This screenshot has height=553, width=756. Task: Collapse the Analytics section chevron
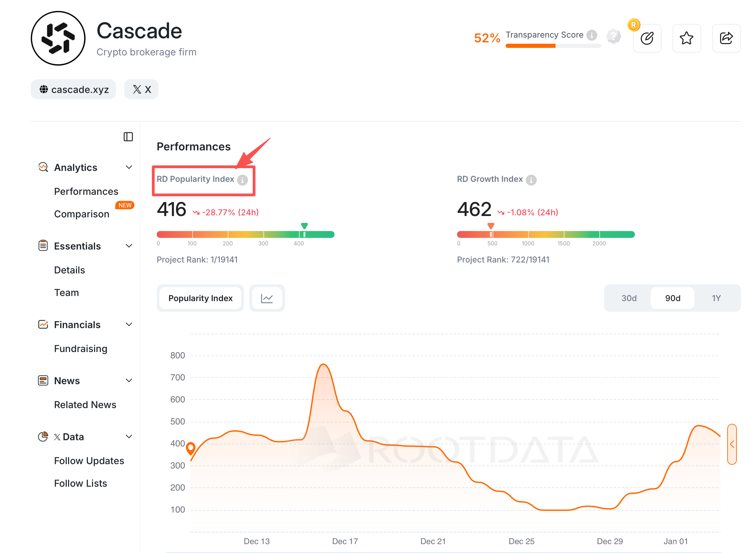pyautogui.click(x=129, y=167)
